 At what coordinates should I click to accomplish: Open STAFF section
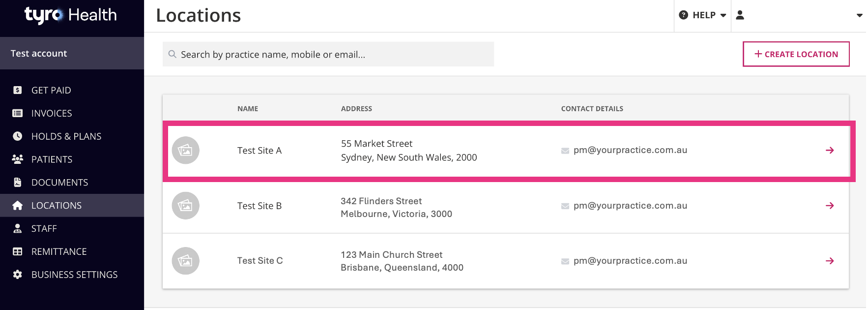pyautogui.click(x=72, y=228)
